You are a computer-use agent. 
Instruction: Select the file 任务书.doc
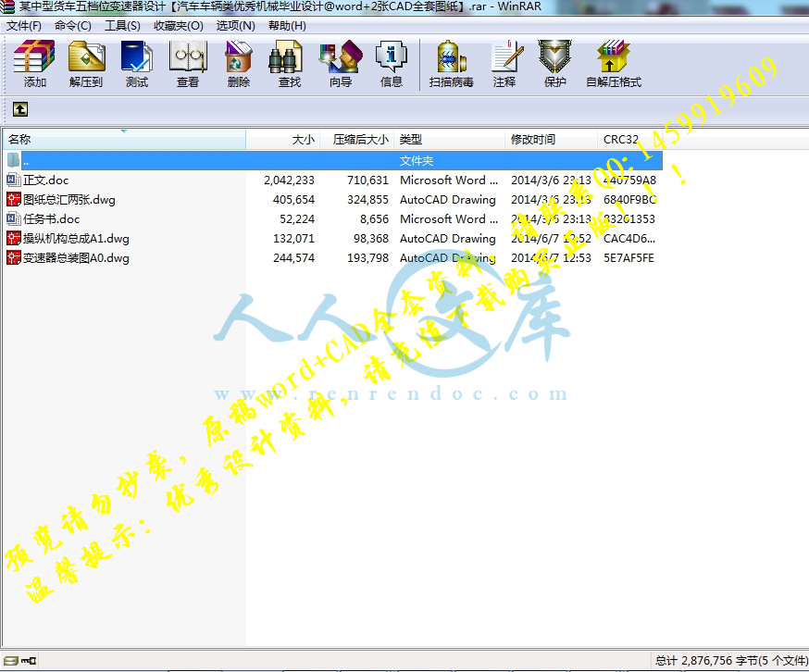[x=51, y=218]
